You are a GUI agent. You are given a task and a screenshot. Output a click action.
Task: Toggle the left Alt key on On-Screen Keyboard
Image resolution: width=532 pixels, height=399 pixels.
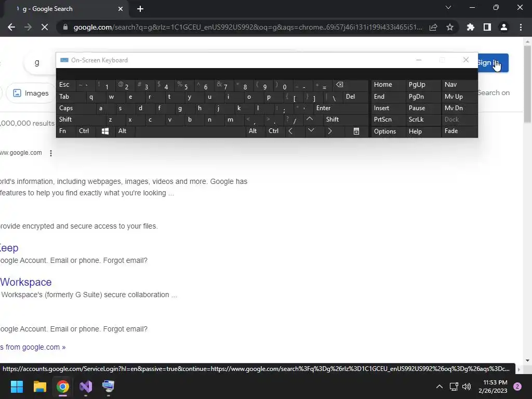[126, 131]
